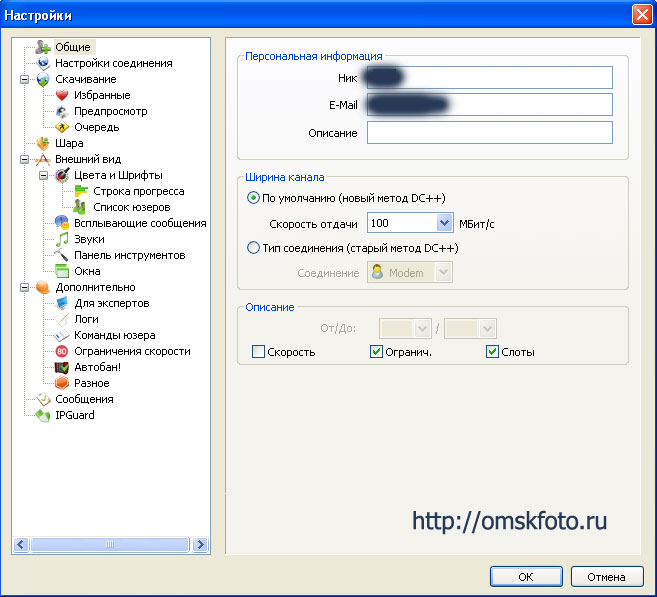Collapse the Дополнительно tree node

[24, 287]
